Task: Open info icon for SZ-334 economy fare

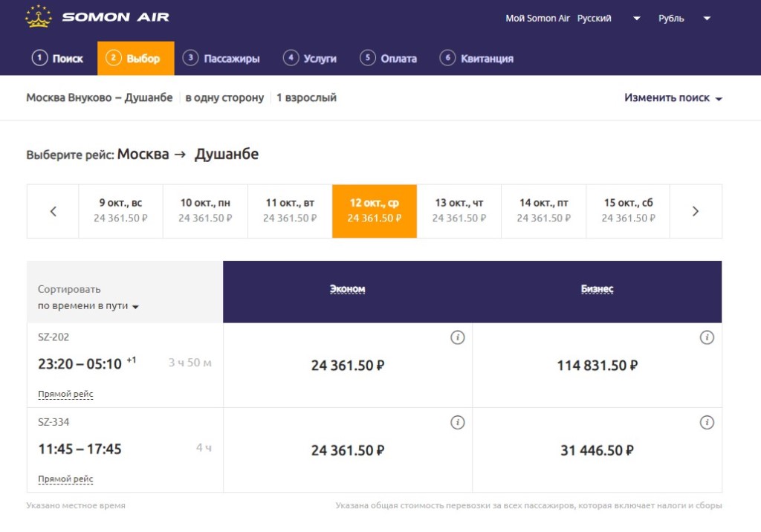Action: click(458, 423)
